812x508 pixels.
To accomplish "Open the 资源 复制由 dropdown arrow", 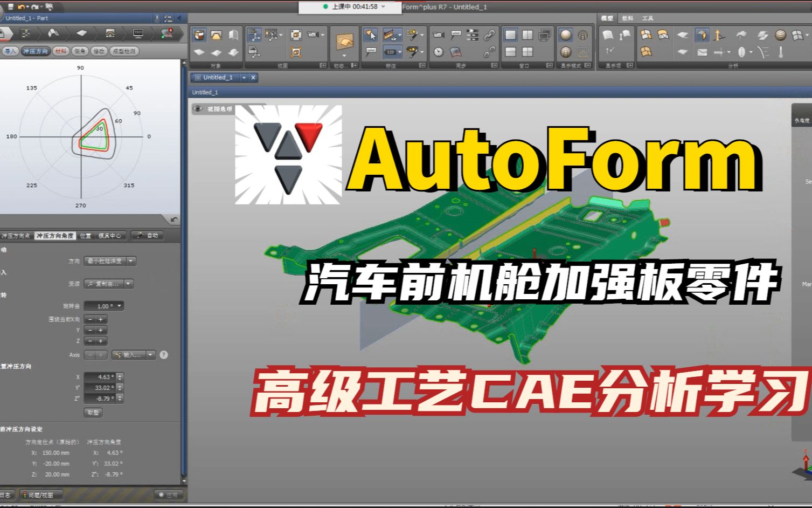I will (129, 284).
